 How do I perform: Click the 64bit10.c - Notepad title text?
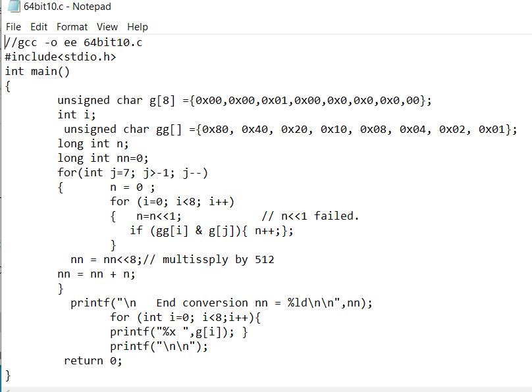tap(67, 7)
